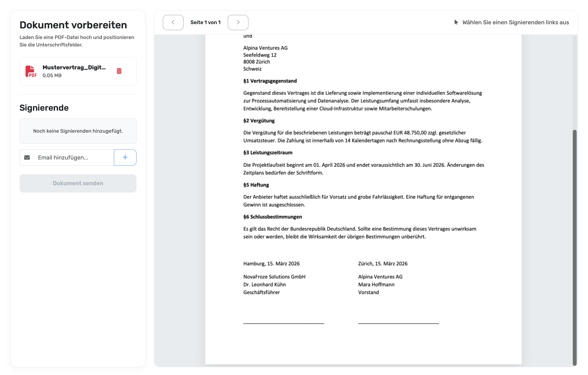Click the '§2 Vergütung' heading in document

[259, 121]
